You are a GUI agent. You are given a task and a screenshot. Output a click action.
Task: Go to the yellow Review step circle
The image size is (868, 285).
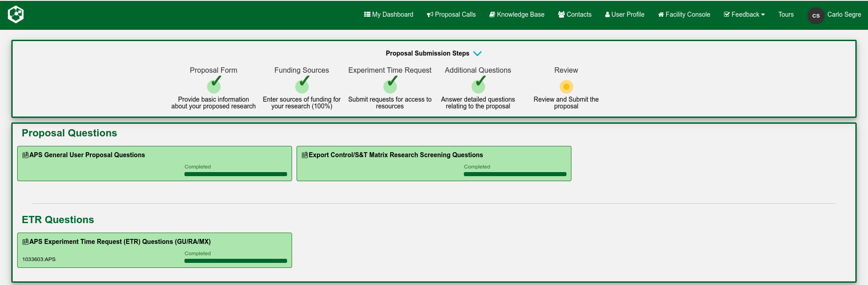pyautogui.click(x=566, y=87)
